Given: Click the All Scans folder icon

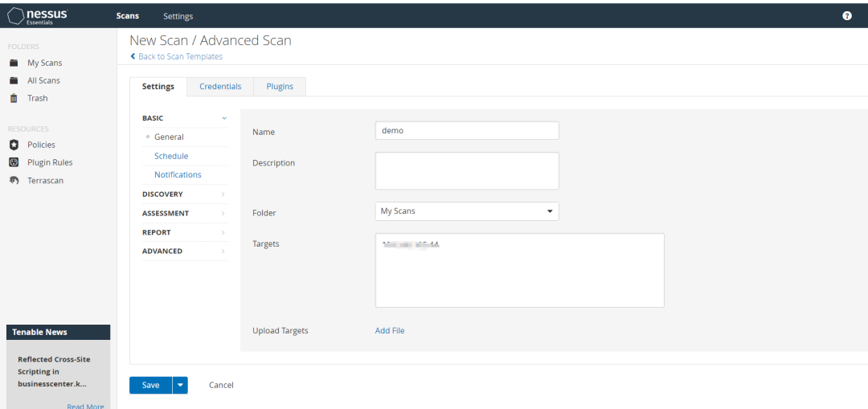Looking at the screenshot, I should (14, 81).
